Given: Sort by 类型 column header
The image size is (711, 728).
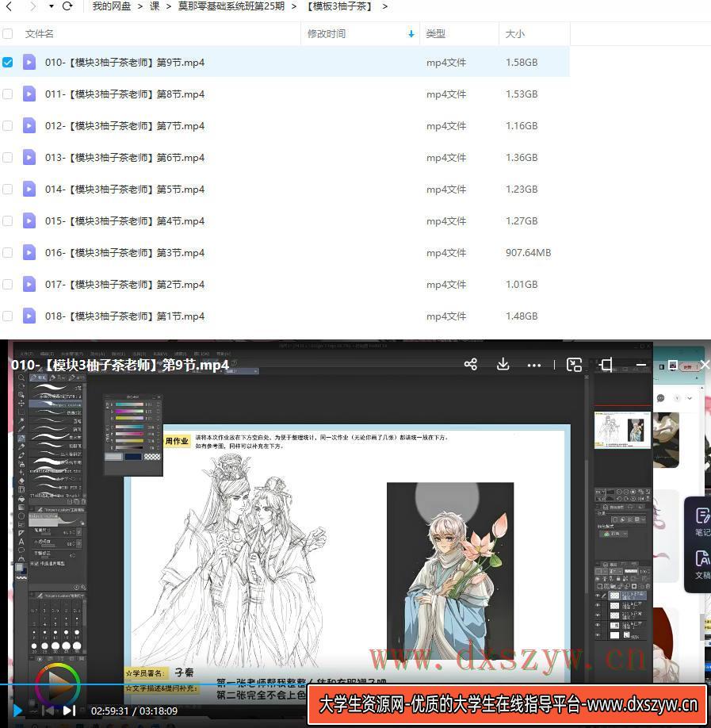Looking at the screenshot, I should (x=436, y=34).
